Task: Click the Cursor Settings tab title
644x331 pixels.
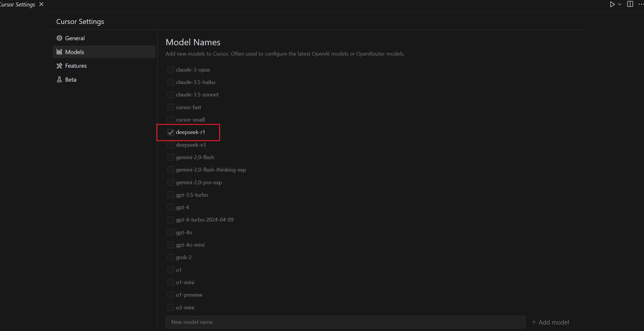Action: coord(17,4)
